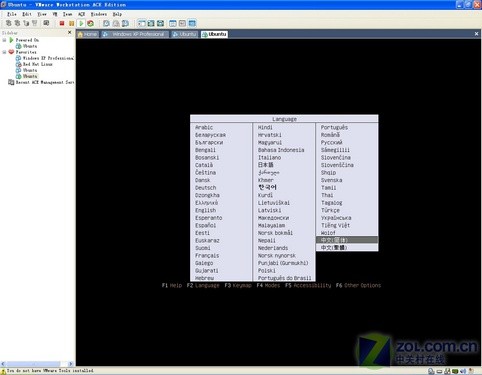The width and height of the screenshot is (482, 375).
Task: Click the orange Suspend toolbar button
Action: point(71,23)
